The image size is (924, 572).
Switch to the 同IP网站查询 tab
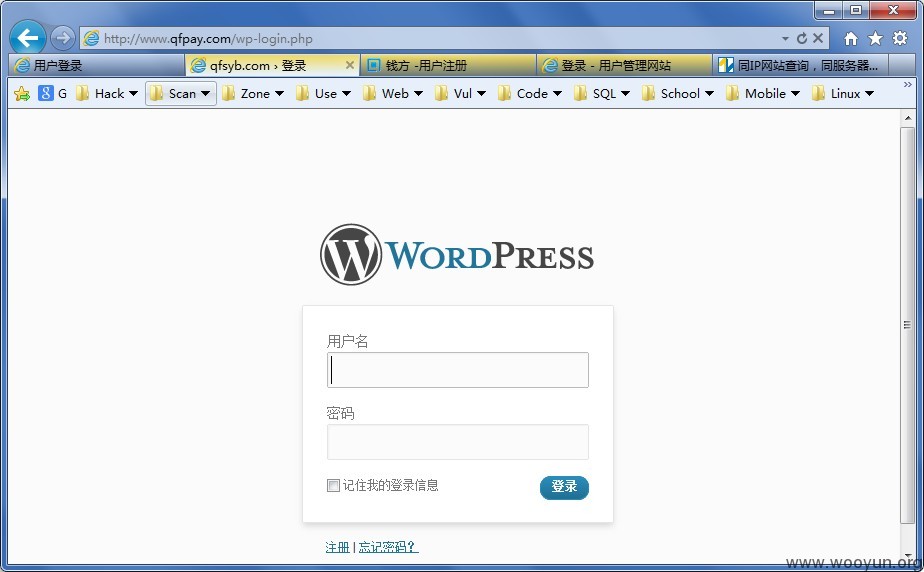(800, 65)
